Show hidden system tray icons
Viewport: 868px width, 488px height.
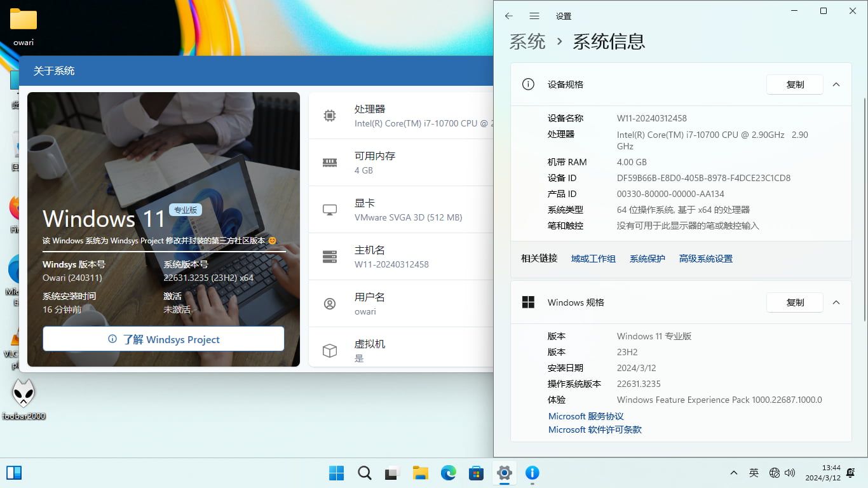coord(733,473)
